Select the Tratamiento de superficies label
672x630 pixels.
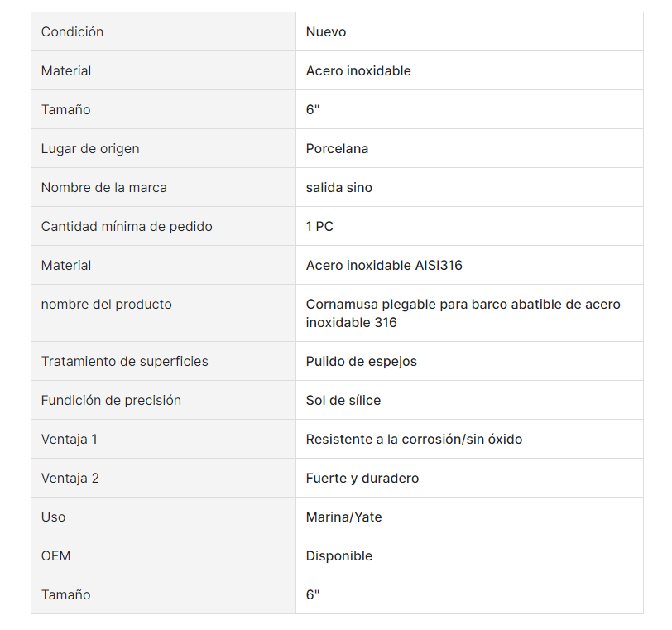coord(125,361)
